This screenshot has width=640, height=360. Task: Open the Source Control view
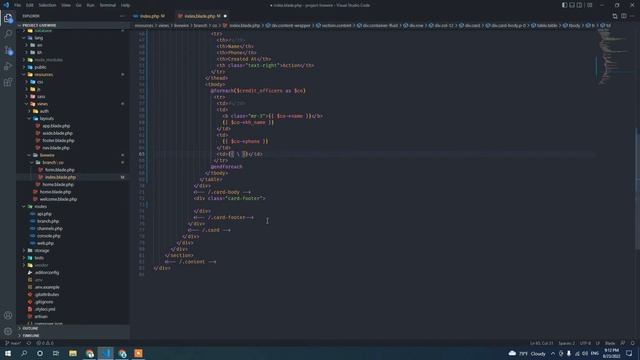click(x=8, y=50)
